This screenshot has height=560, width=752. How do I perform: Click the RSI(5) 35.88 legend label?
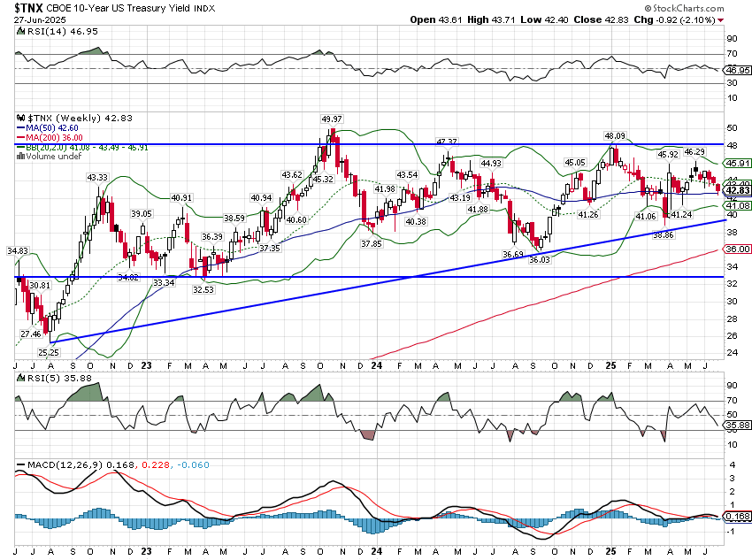(x=59, y=378)
